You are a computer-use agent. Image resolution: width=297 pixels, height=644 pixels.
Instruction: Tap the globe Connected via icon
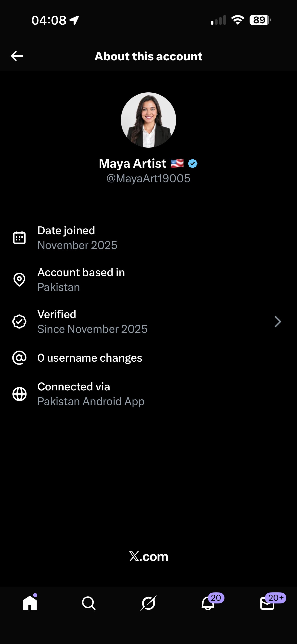point(19,394)
